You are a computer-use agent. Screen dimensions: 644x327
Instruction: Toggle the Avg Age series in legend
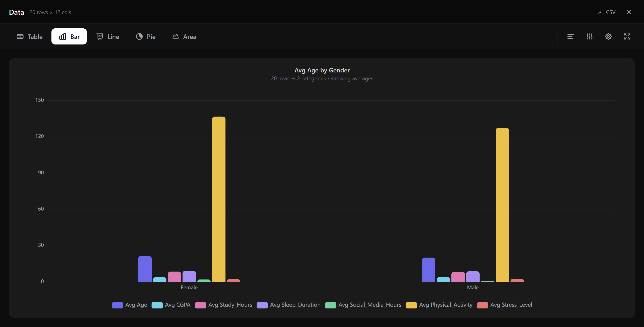(129, 305)
